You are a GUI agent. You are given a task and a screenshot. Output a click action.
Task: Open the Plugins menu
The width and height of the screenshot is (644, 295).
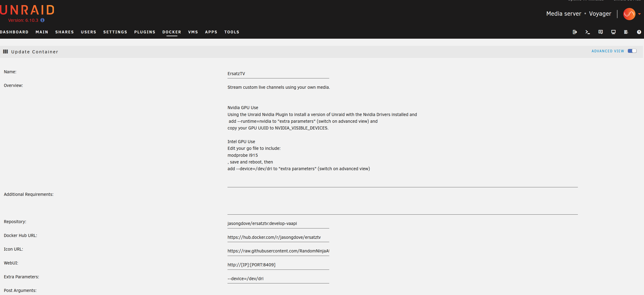[145, 32]
